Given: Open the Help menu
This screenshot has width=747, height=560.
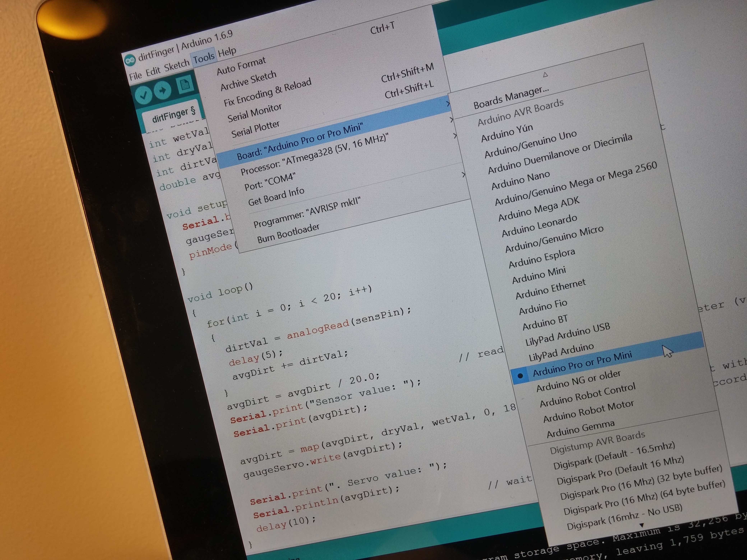Looking at the screenshot, I should [227, 52].
